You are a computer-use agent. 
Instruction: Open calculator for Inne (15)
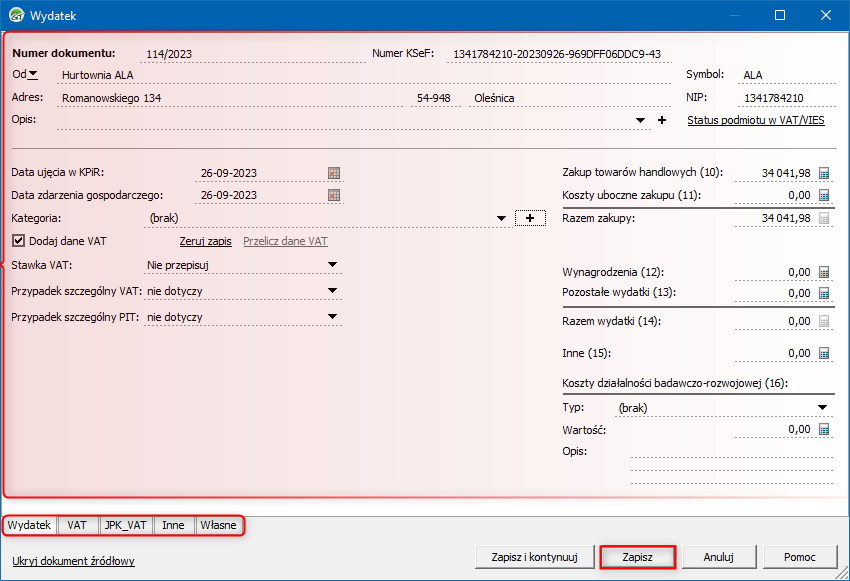[x=824, y=353]
